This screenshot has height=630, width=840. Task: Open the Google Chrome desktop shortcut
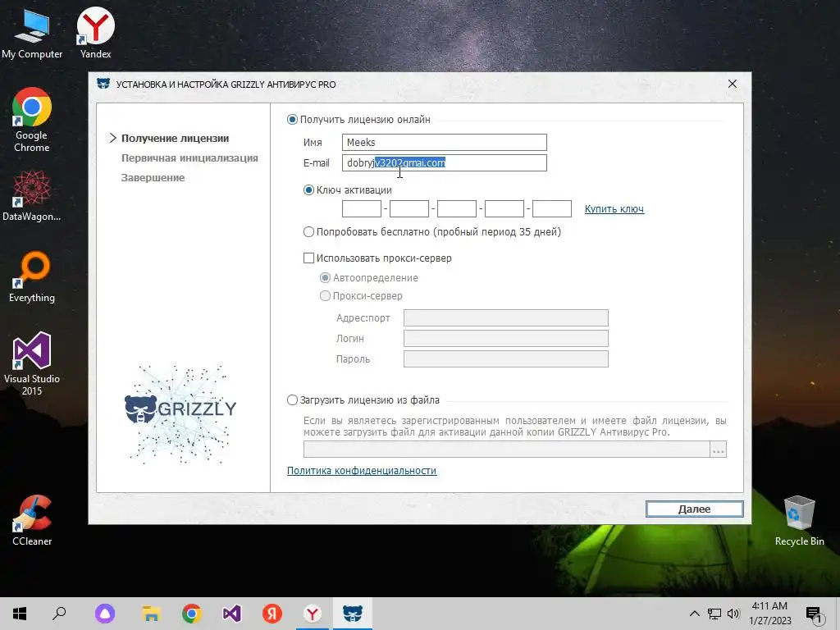click(x=32, y=120)
